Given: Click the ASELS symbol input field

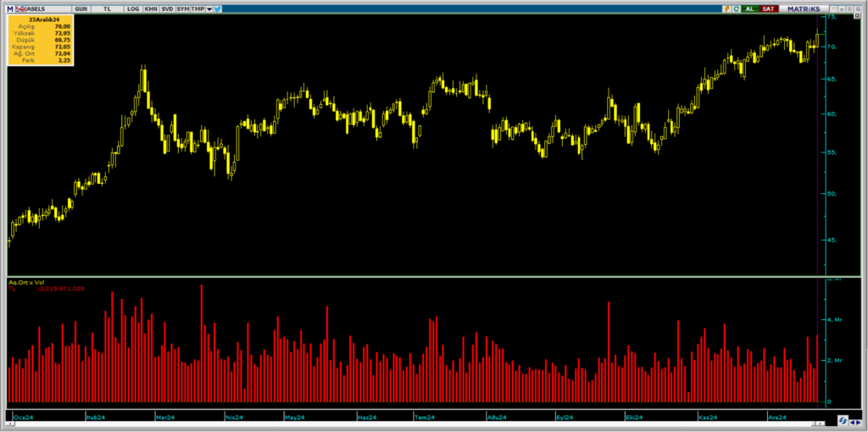Looking at the screenshot, I should tap(47, 8).
